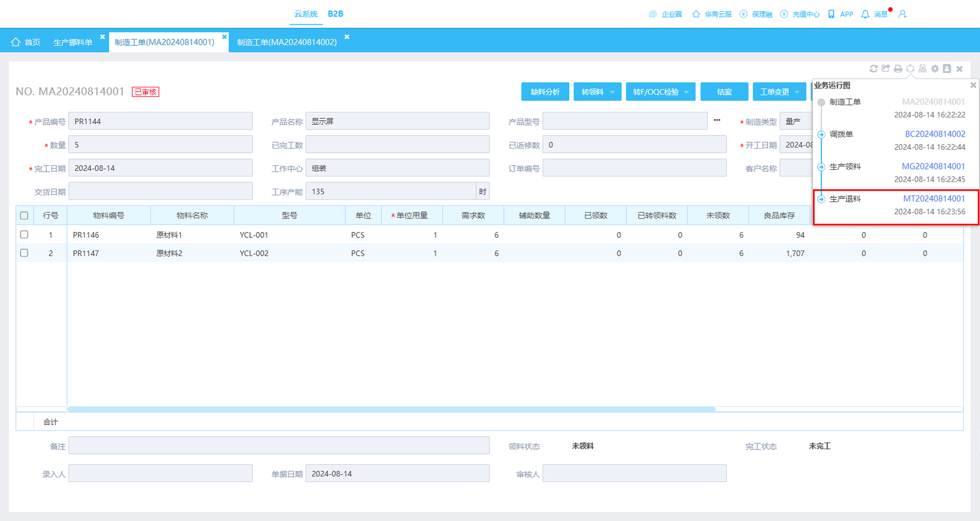Click the horizontal scrollbar under the table
The height and width of the screenshot is (521, 980).
391,409
